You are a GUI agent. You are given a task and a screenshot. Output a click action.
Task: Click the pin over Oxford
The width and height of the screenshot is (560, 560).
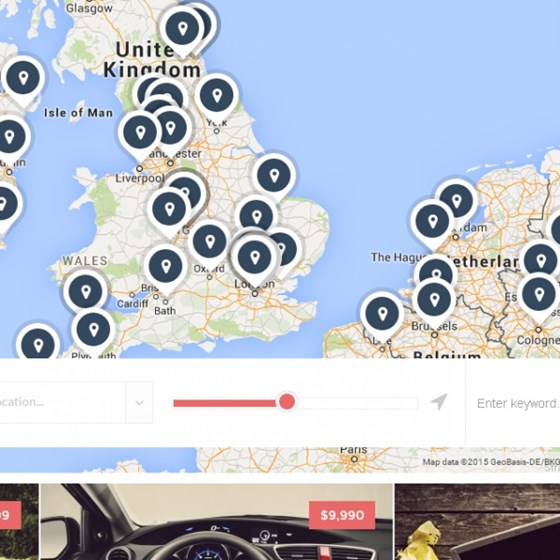point(210,242)
